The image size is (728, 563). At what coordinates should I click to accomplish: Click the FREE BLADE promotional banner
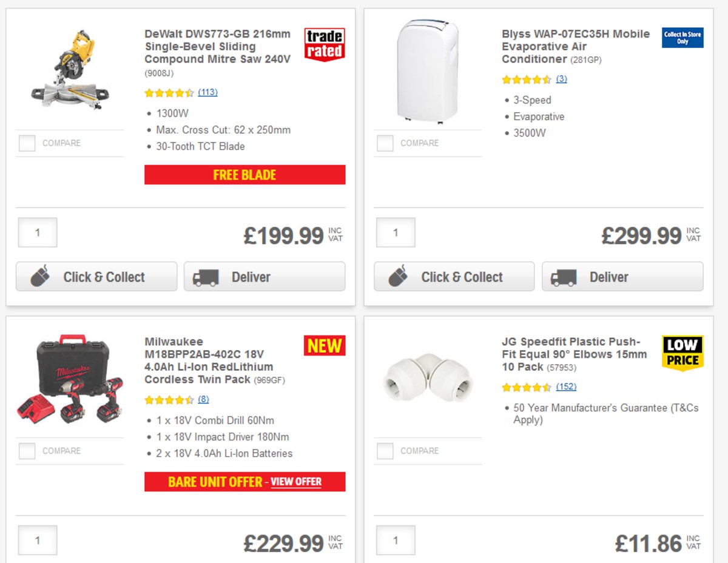[x=244, y=175]
